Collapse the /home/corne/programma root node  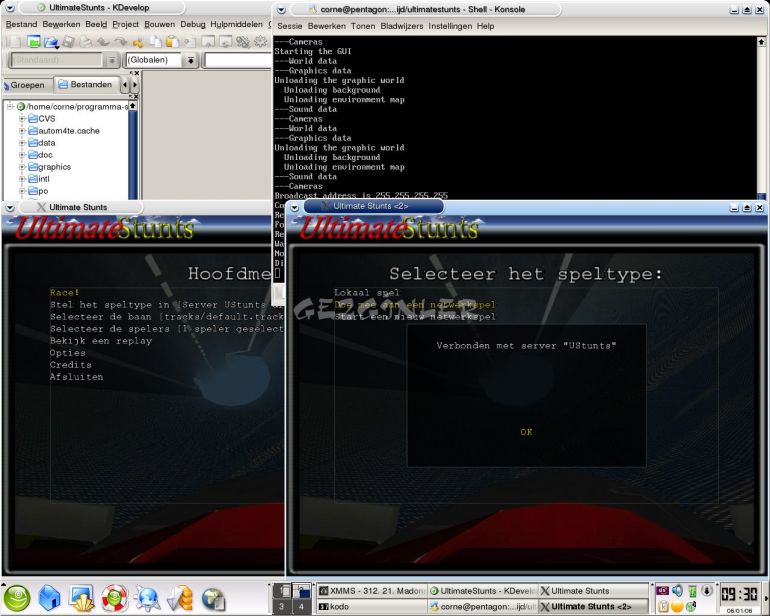tap(10, 106)
